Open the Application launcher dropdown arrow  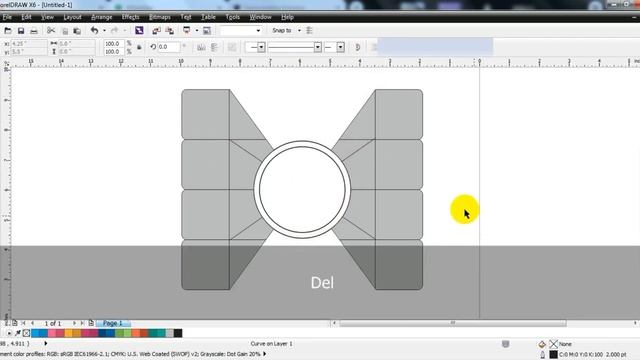pyautogui.click(x=197, y=31)
